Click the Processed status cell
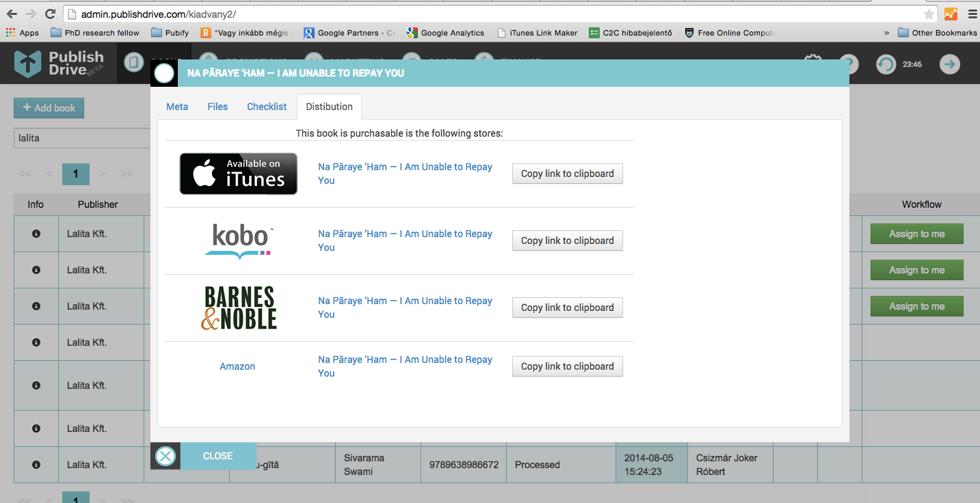980x503 pixels. (561, 465)
